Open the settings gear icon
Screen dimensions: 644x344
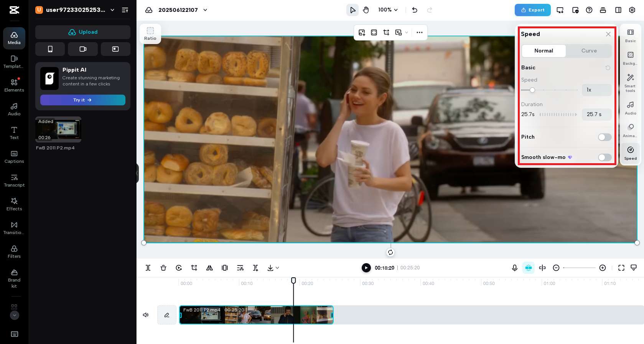coord(632,10)
